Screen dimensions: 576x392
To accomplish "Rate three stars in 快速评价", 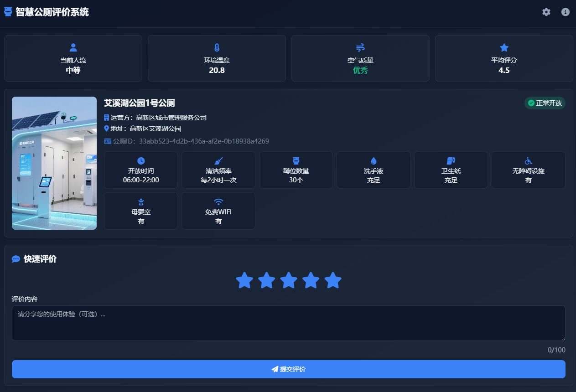I will (x=289, y=280).
